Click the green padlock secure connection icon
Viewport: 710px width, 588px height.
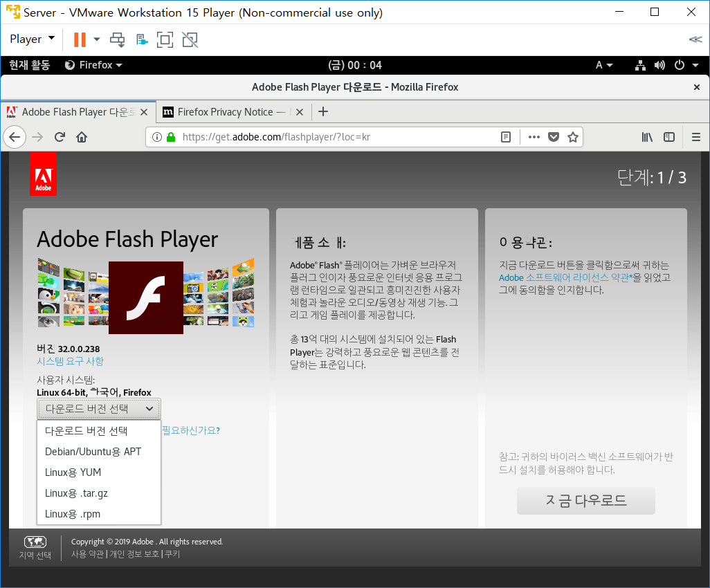point(171,137)
